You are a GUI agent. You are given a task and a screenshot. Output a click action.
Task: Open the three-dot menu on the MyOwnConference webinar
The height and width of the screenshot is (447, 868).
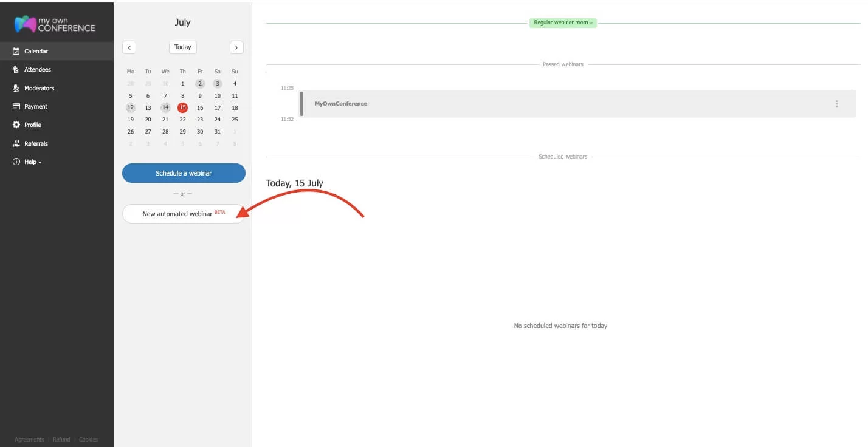coord(837,103)
